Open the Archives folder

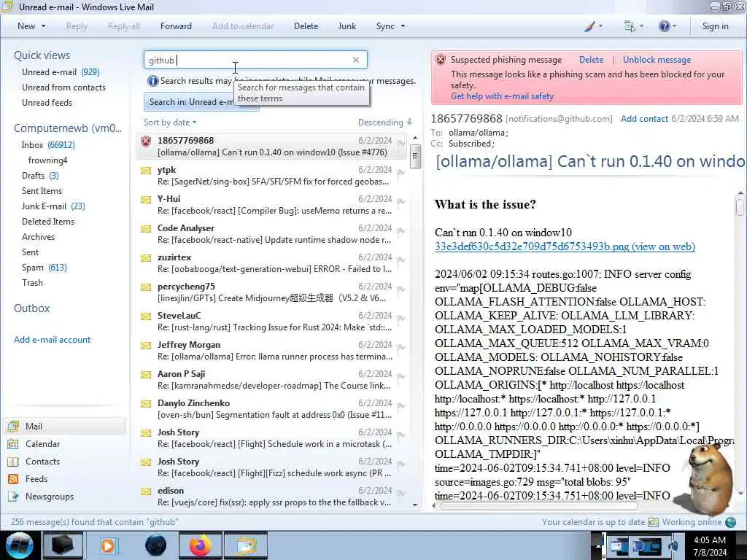tap(38, 237)
